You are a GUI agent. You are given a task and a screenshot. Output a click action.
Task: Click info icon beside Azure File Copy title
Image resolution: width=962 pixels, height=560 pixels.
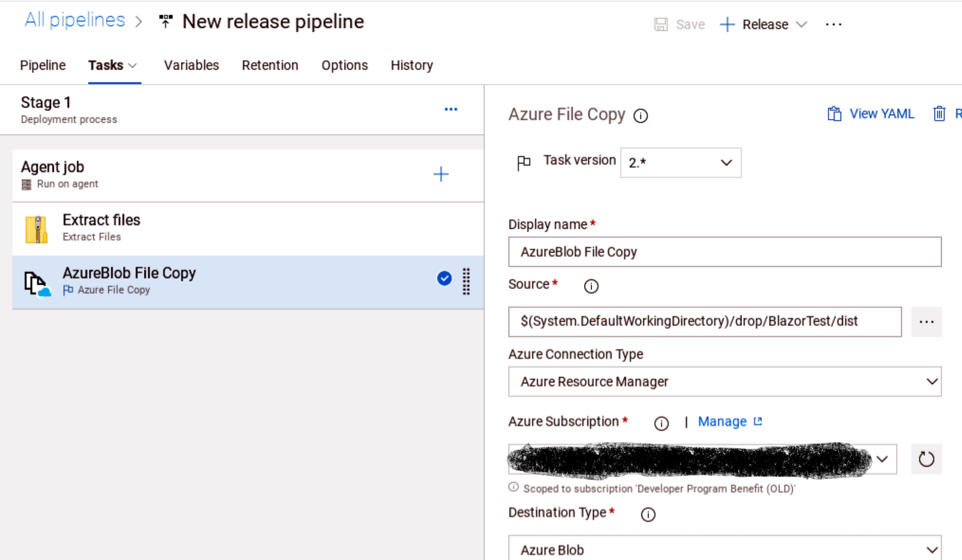pos(641,116)
